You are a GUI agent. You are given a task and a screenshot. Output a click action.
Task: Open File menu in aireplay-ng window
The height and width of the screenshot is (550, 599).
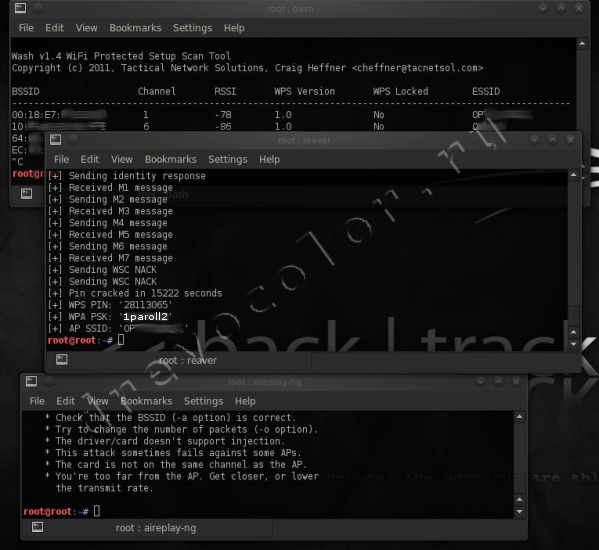[37, 401]
